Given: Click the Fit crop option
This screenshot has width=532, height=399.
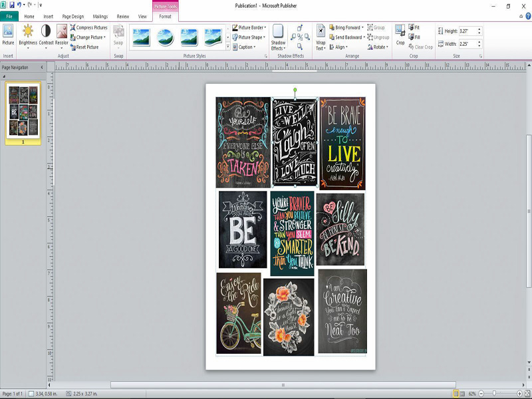Looking at the screenshot, I should tap(414, 27).
